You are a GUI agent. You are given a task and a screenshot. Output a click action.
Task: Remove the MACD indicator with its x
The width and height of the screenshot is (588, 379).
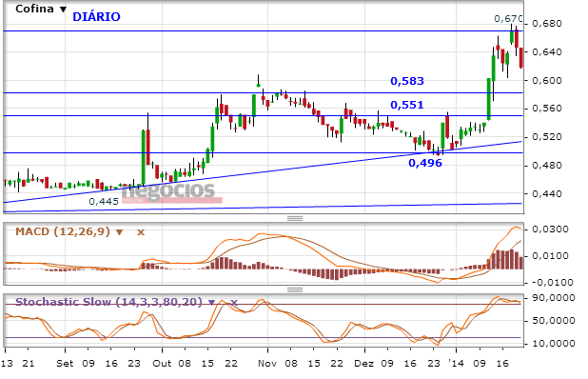click(141, 232)
